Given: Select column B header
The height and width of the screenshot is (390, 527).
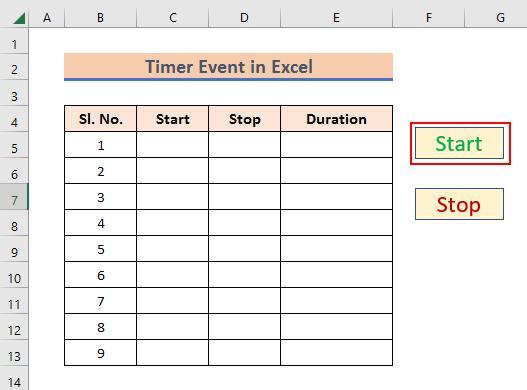Looking at the screenshot, I should [100, 17].
